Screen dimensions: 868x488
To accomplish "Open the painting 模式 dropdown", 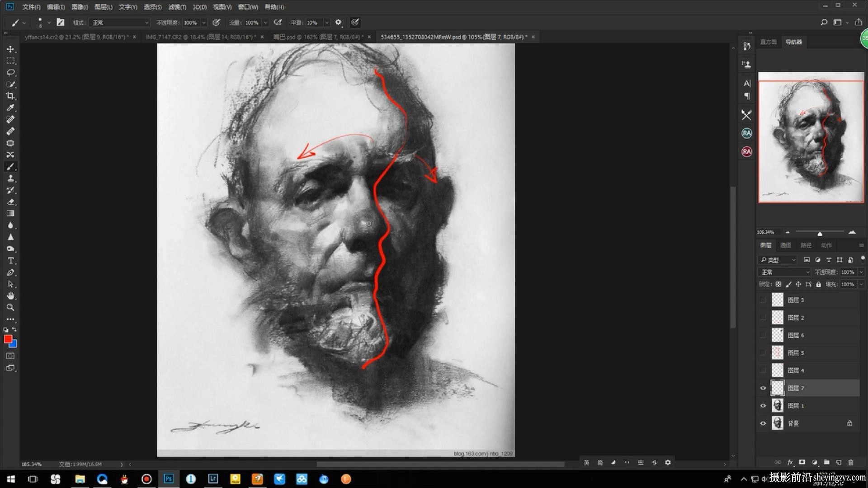I will [119, 23].
